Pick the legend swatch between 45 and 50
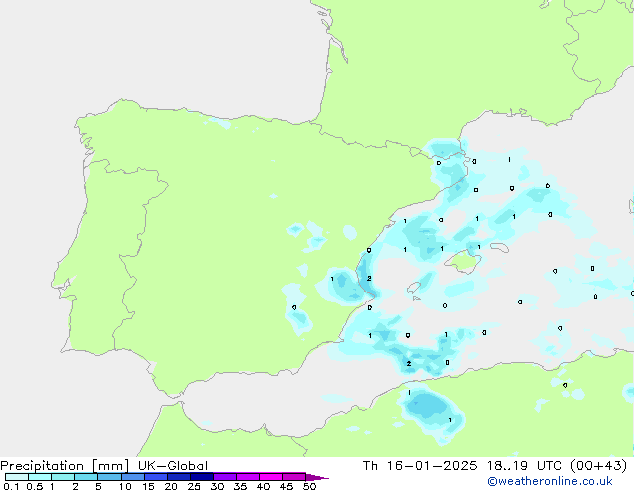This screenshot has width=634, height=490. [294, 477]
